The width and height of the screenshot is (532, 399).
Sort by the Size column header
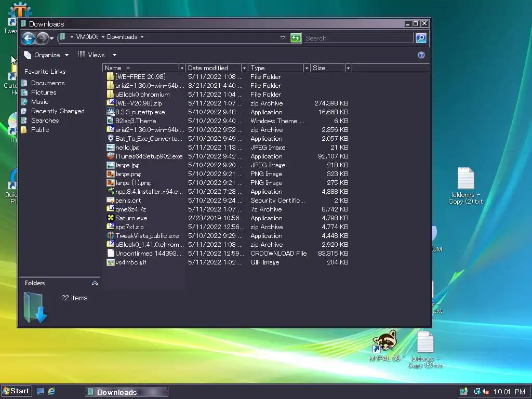pos(328,68)
